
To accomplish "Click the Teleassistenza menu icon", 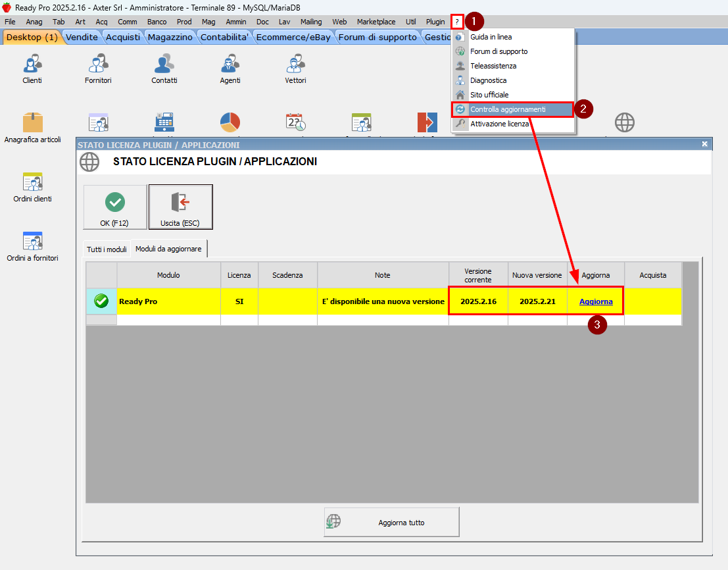I will 460,66.
